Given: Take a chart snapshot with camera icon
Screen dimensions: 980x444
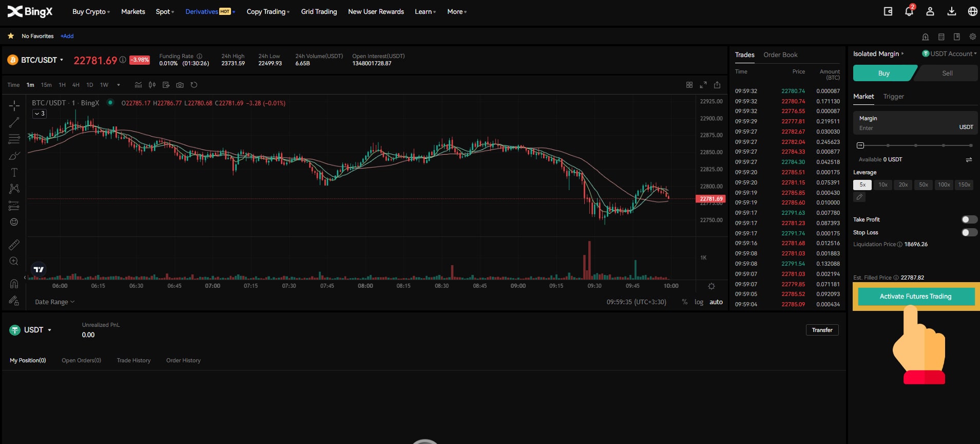Looking at the screenshot, I should [180, 85].
